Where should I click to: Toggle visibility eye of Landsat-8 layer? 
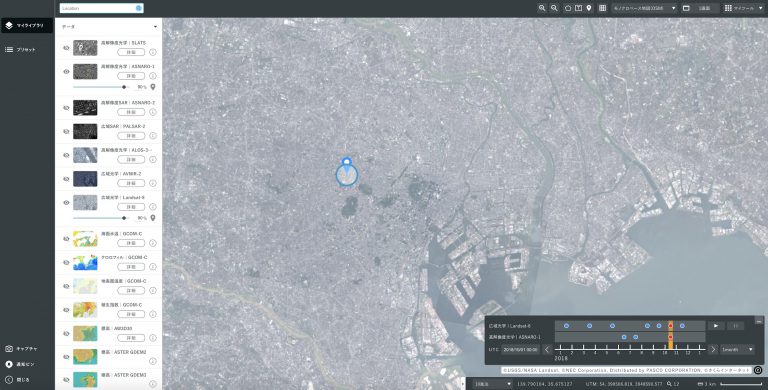(x=66, y=202)
